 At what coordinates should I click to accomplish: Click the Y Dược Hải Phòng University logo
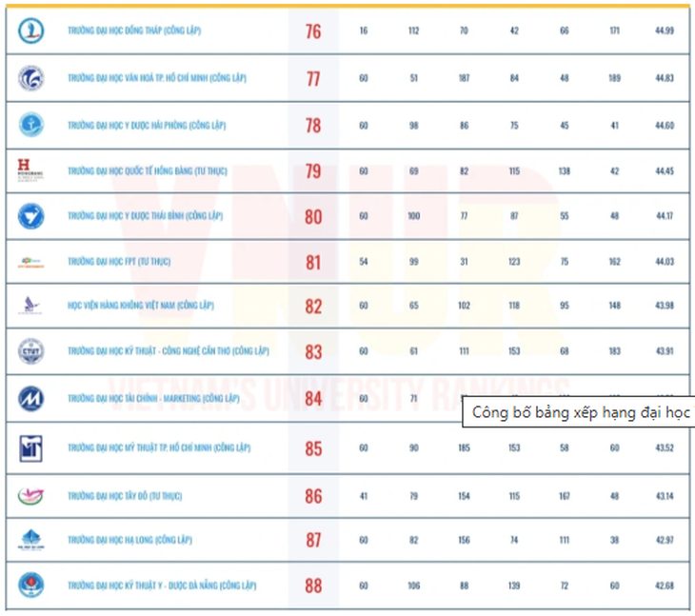point(31,125)
